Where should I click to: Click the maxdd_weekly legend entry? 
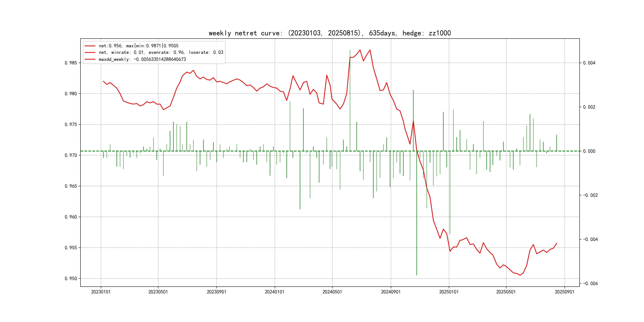tap(142, 59)
